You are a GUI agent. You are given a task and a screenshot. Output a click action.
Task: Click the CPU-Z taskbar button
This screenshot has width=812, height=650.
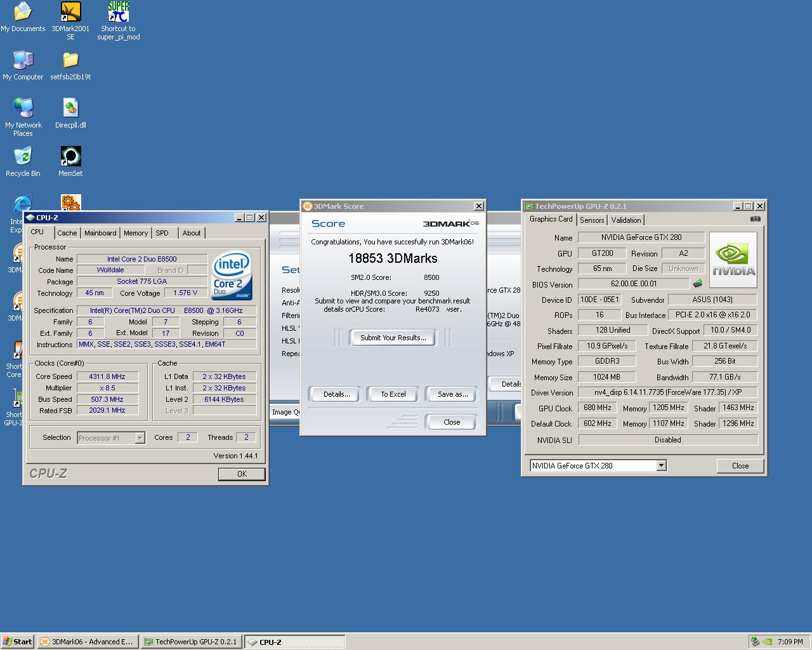pyautogui.click(x=294, y=642)
